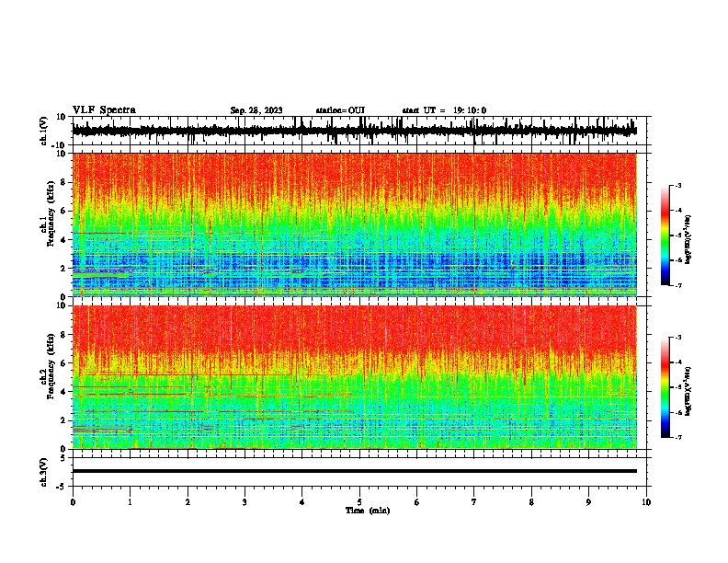The image size is (728, 563).
Task: Click the ch.1 voltage waveform trace
Action: click(x=354, y=131)
